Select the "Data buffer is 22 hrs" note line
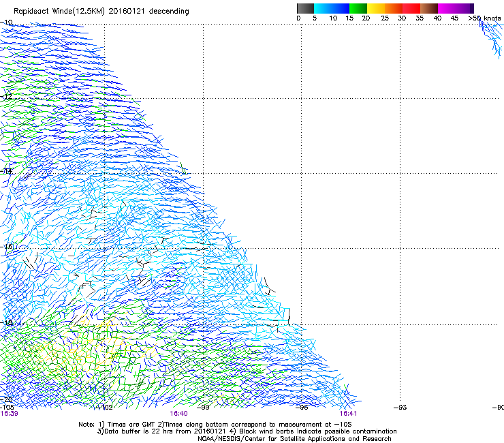This screenshot has height=443, width=504. (247, 431)
